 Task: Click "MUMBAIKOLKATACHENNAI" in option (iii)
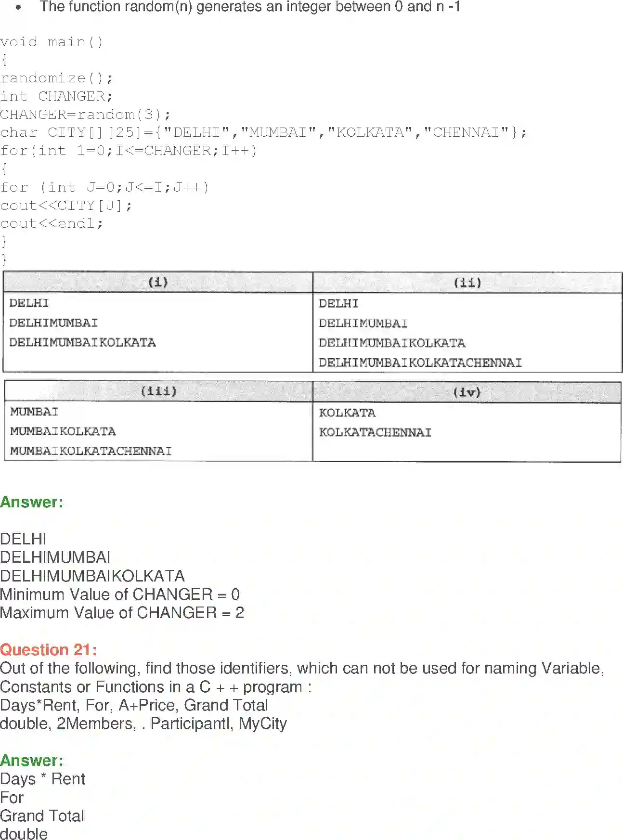pyautogui.click(x=91, y=451)
